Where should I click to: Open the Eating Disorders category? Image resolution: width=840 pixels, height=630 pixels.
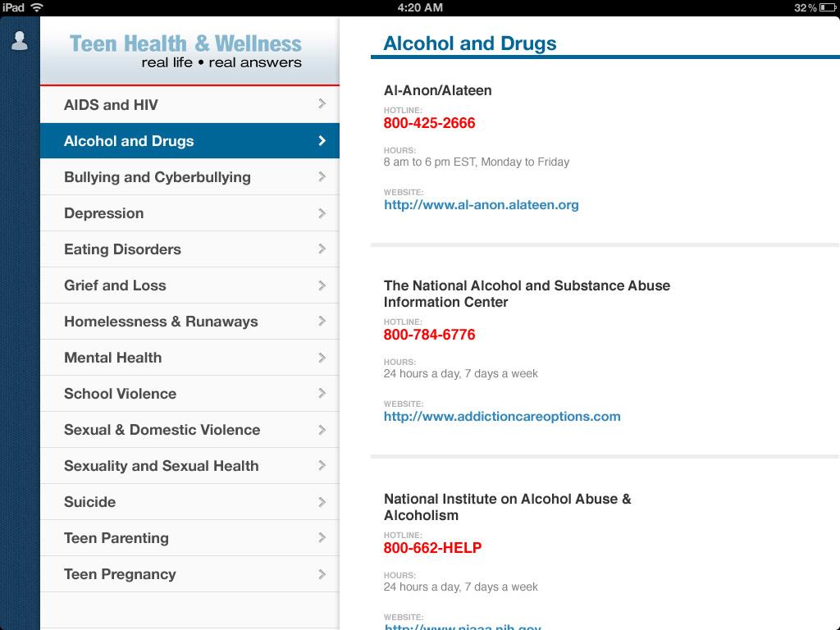pos(189,249)
